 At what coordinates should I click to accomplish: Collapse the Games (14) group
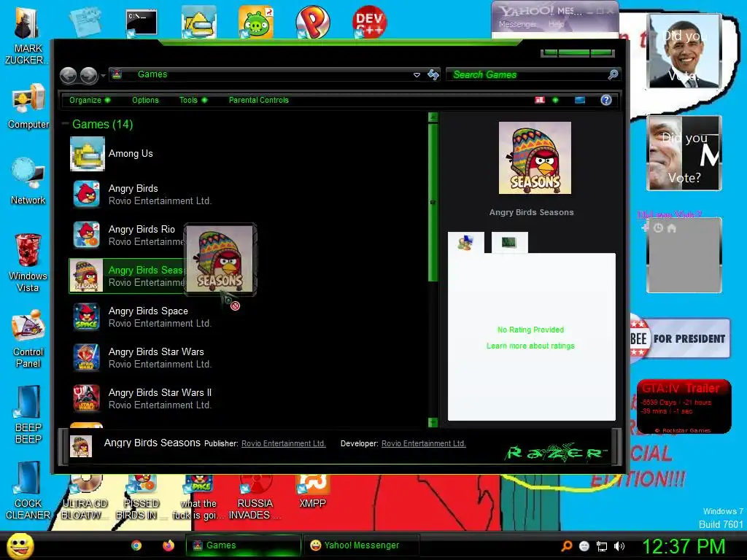[x=66, y=124]
